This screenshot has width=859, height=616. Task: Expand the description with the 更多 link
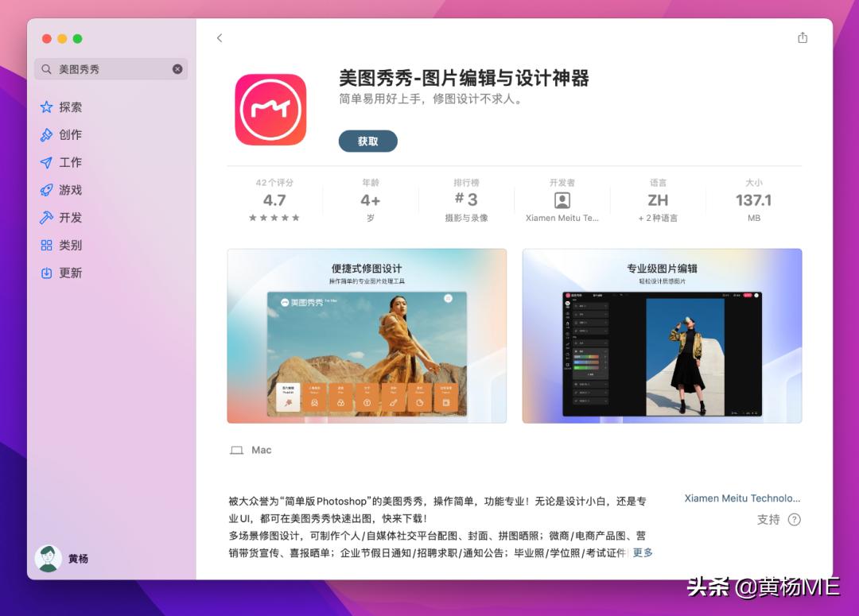point(642,552)
